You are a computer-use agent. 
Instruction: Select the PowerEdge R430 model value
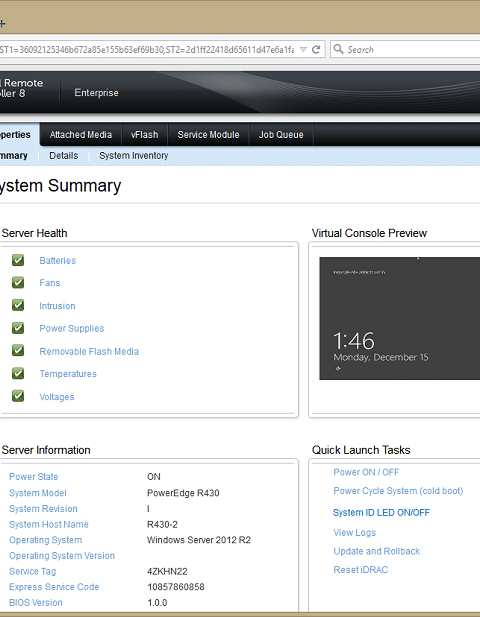click(x=183, y=493)
